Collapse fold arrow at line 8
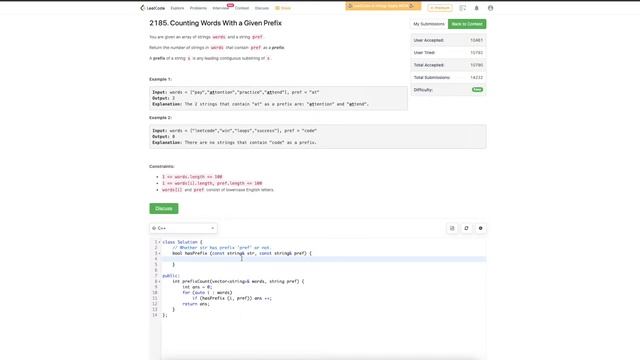The width and height of the screenshot is (640, 360). [160, 282]
